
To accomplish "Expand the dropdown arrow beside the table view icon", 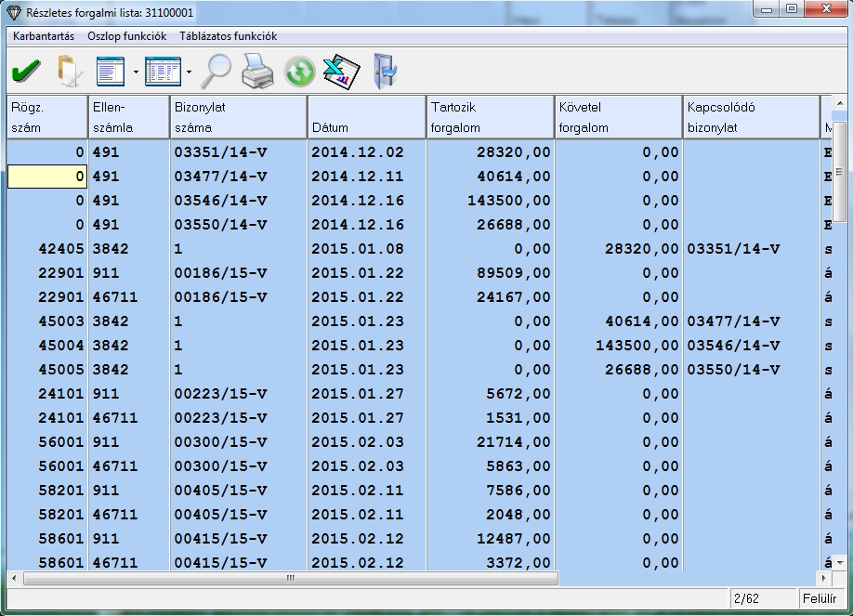I will pyautogui.click(x=189, y=72).
